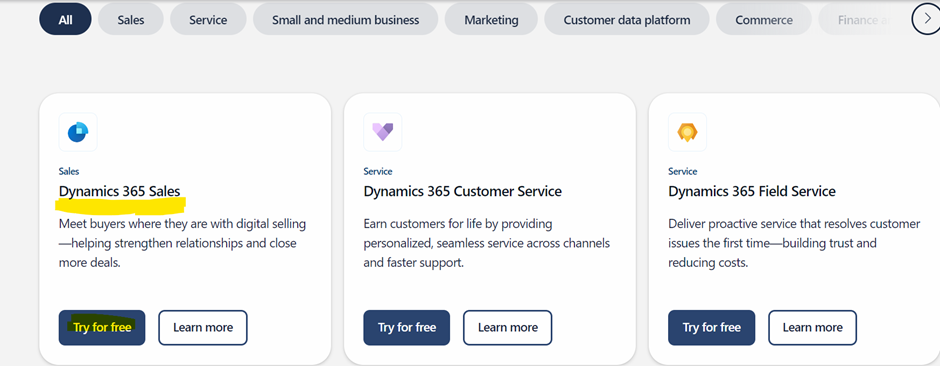
Task: Select Customer data platform filter
Action: pyautogui.click(x=626, y=19)
